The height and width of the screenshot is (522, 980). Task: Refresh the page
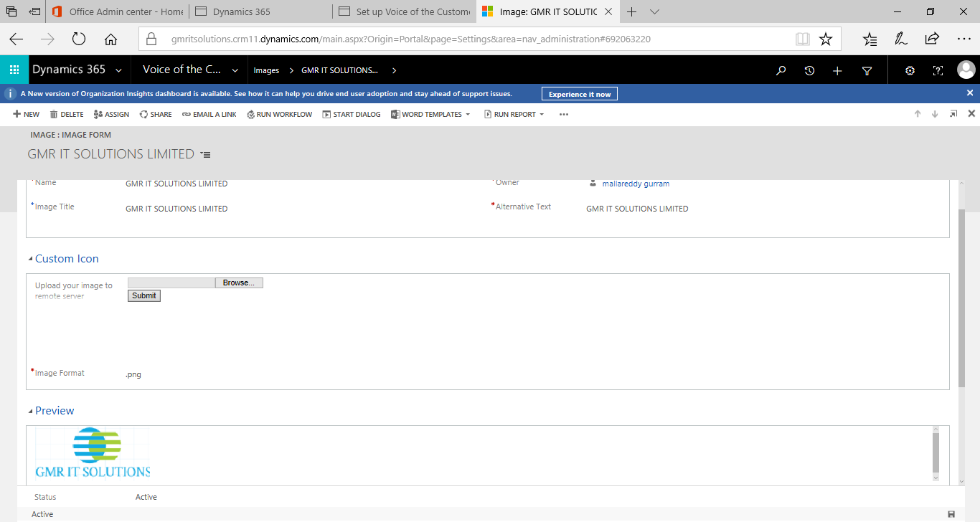(x=79, y=39)
